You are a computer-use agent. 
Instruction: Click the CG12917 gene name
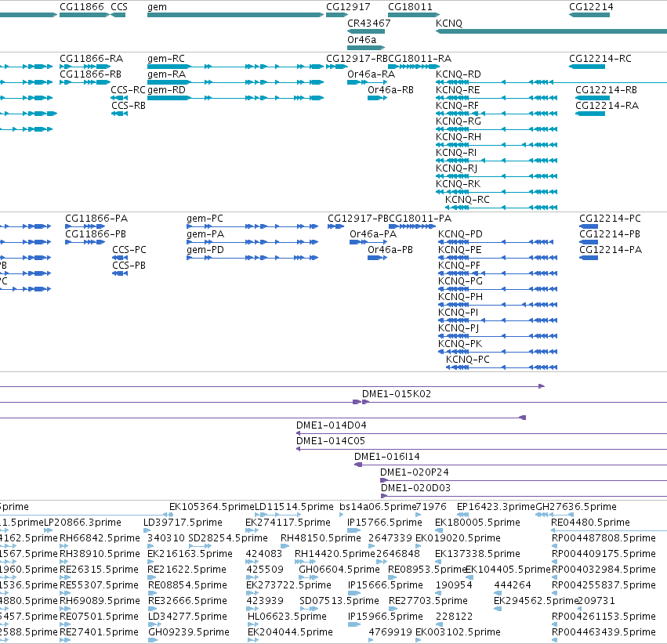coord(348,7)
